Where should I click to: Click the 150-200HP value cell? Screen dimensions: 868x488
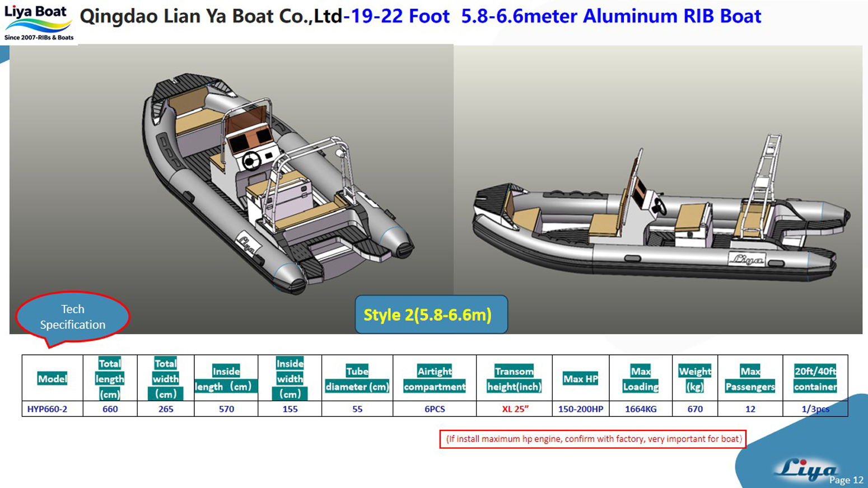coord(580,409)
